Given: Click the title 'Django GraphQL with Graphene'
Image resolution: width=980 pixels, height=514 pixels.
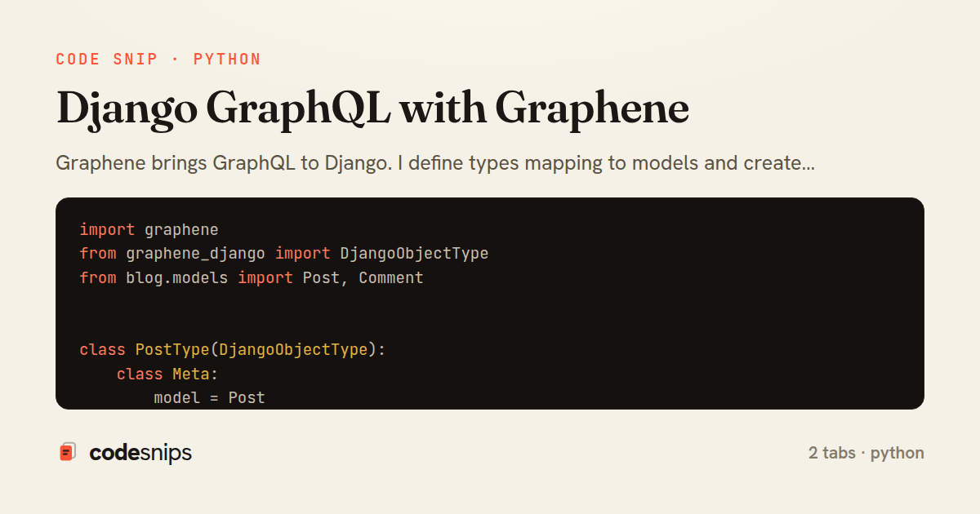Looking at the screenshot, I should point(372,111).
